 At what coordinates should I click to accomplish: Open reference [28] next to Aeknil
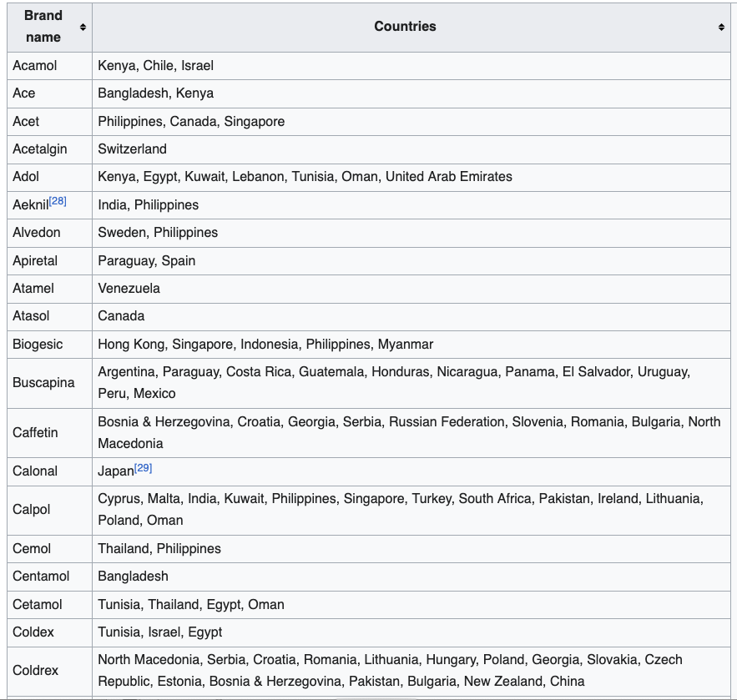point(58,201)
